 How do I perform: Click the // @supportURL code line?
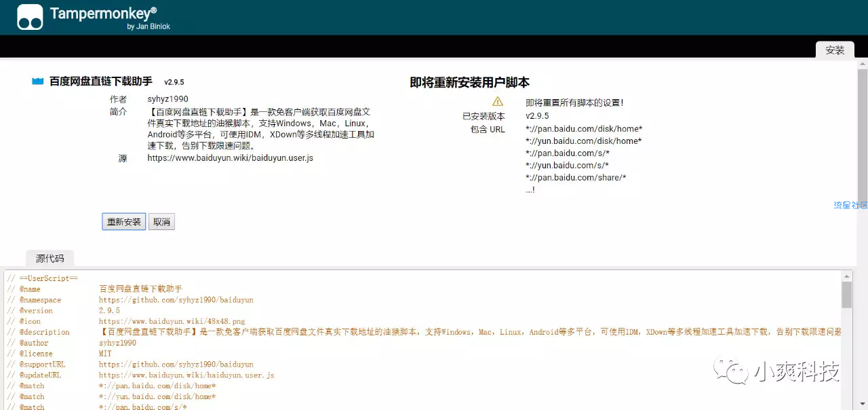click(x=130, y=365)
